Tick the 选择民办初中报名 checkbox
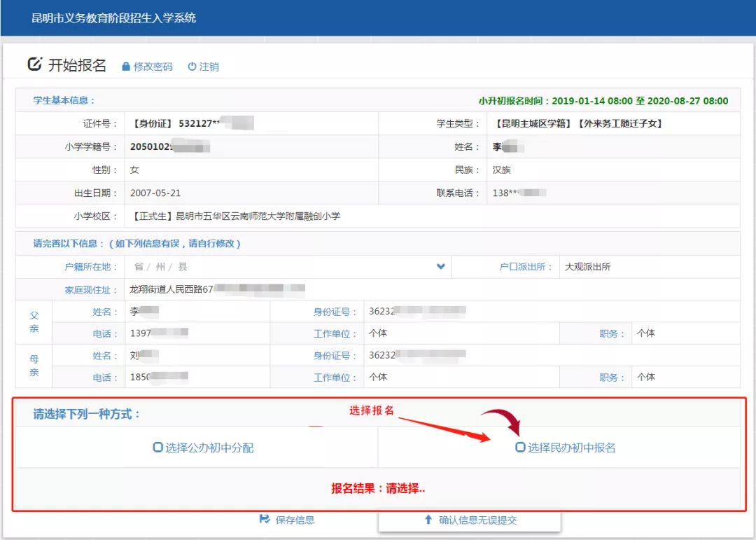Viewport: 756px width, 540px height. [520, 448]
